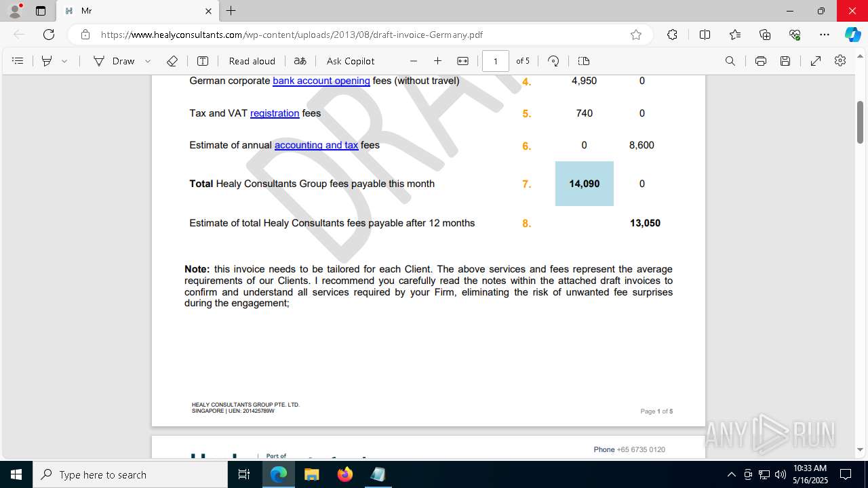Click Ask Copilot
The width and height of the screenshot is (868, 488).
click(x=351, y=61)
